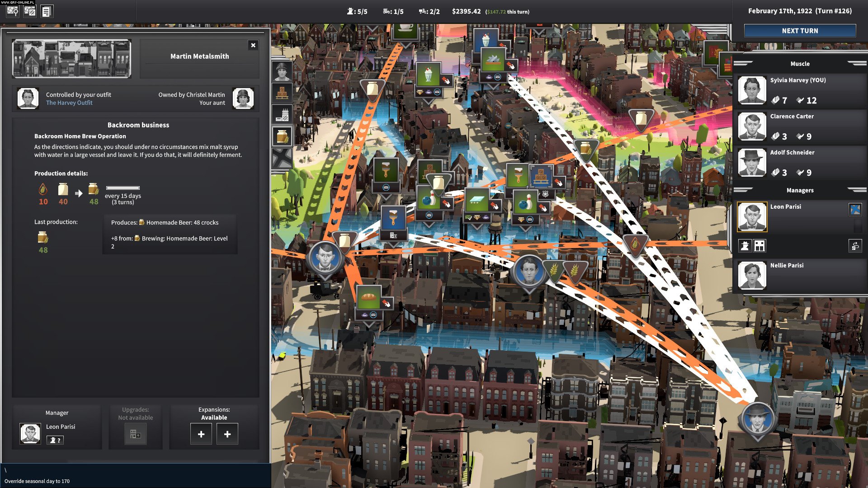Screen dimensions: 868x488
Task: Click the truck icon showing 1/5 in top bar
Action: 386,10
